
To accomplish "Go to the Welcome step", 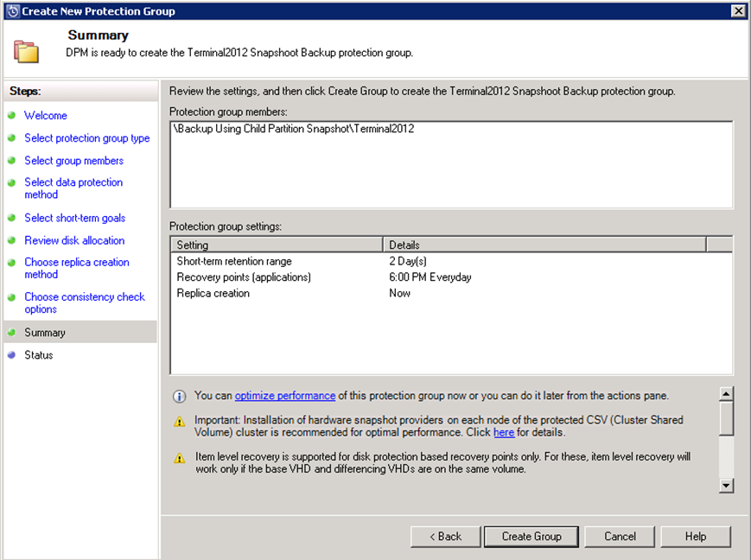I will tap(46, 116).
